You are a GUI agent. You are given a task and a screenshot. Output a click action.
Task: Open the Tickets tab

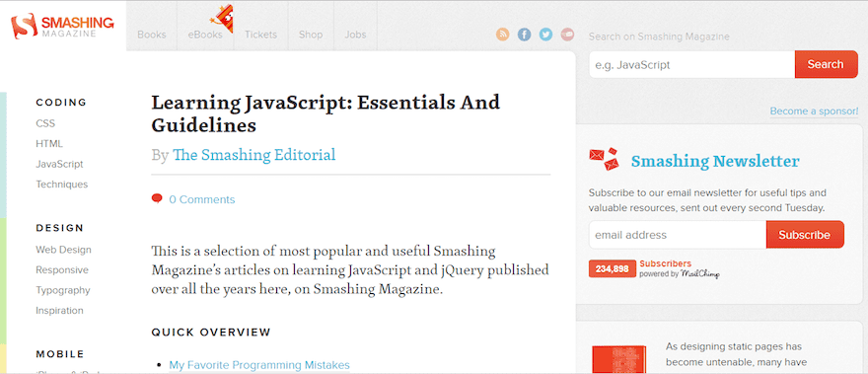260,35
